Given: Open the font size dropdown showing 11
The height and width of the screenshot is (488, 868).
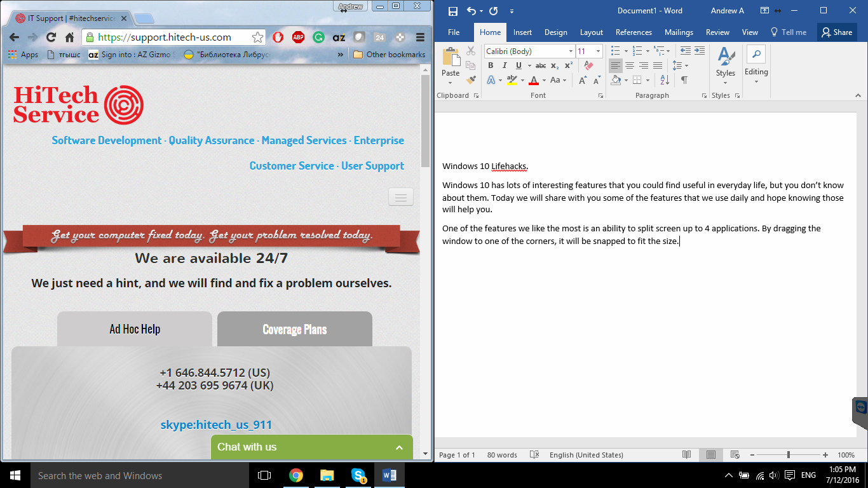Looking at the screenshot, I should coord(598,51).
